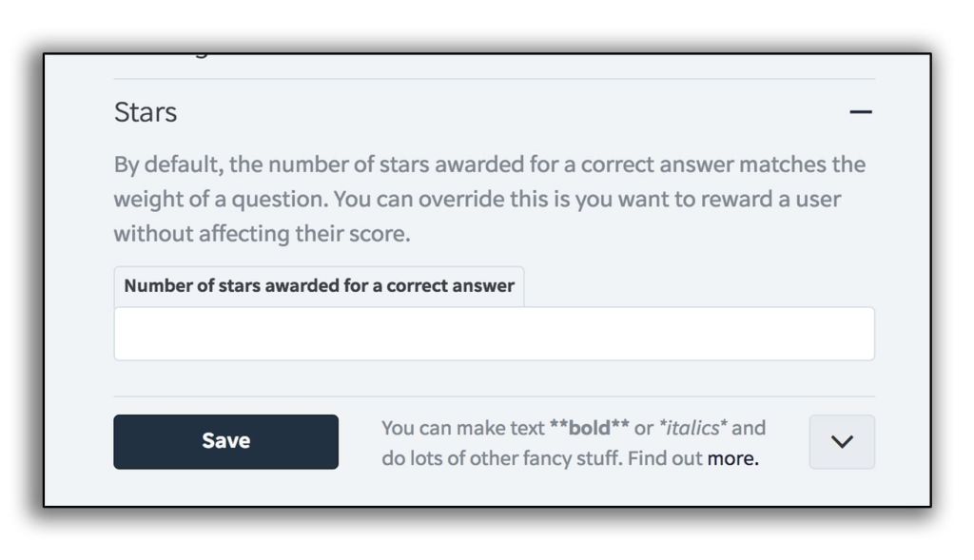Open the 'more' link about text formatting
Image resolution: width=974 pixels, height=560 pixels.
[x=732, y=458]
